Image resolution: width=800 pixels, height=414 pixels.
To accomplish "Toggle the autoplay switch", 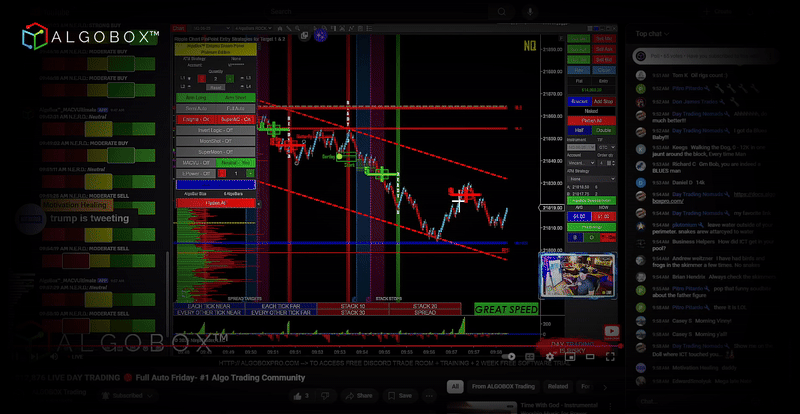I will [510, 356].
